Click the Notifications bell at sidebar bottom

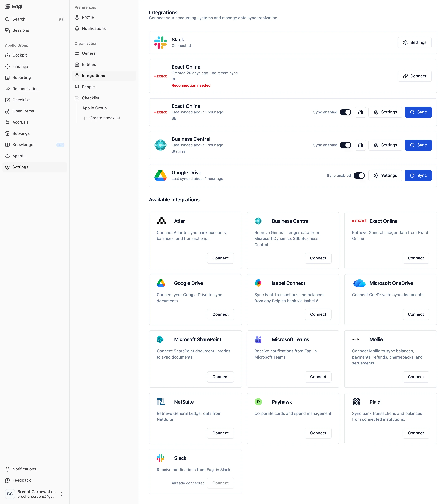coord(8,469)
